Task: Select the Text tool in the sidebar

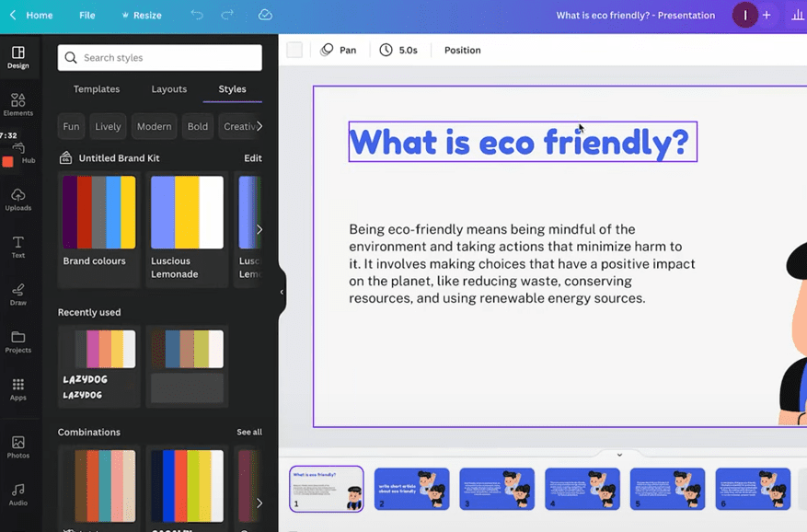Action: [18, 248]
